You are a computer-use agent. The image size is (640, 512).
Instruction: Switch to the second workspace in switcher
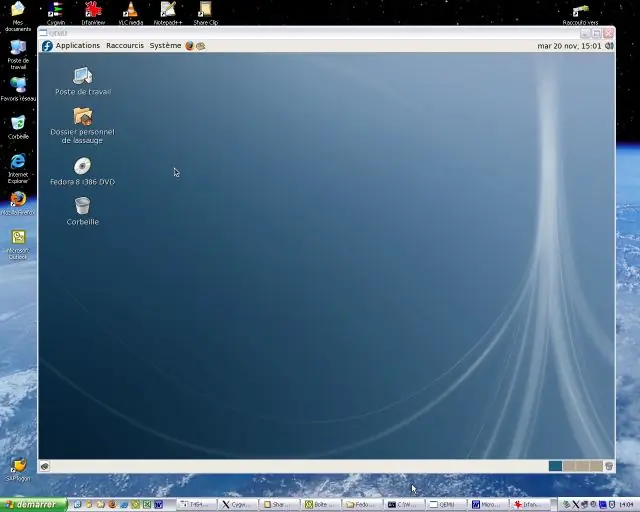pos(569,466)
